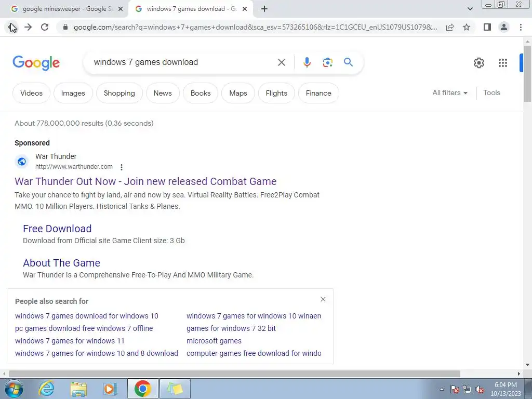Open the Sticky Notes taskbar item
This screenshot has width=532, height=399.
[175, 389]
